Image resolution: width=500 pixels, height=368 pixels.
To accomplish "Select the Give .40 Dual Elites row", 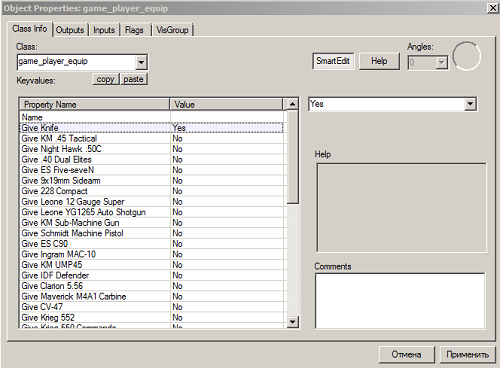I will point(152,160).
